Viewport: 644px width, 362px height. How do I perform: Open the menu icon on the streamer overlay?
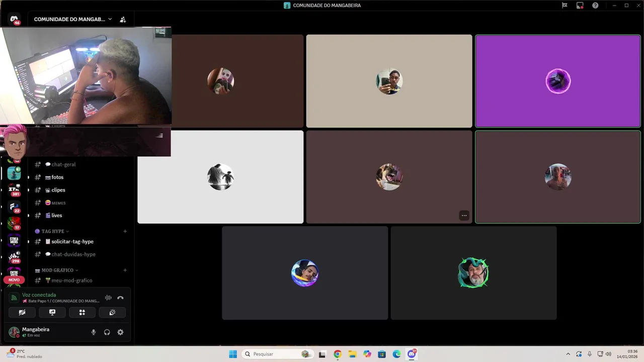click(x=159, y=135)
